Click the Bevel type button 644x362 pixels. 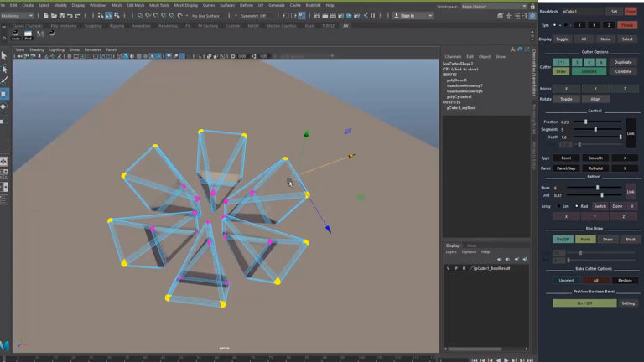coord(566,158)
